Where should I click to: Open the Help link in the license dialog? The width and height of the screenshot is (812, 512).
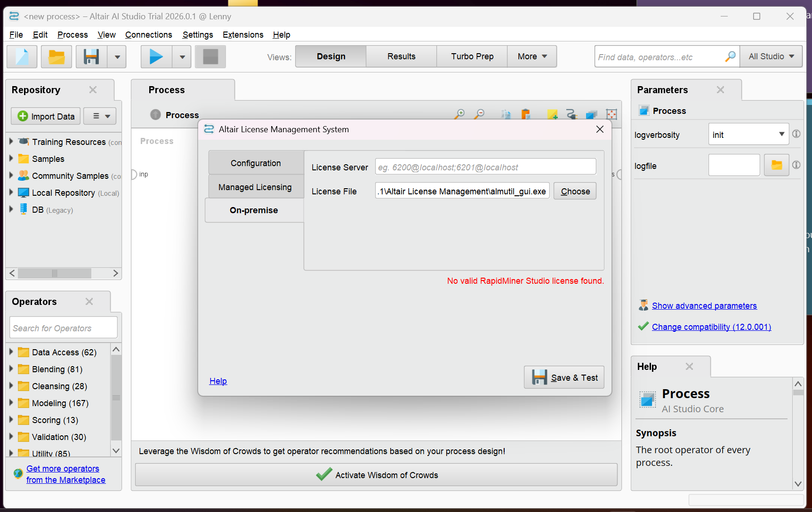218,381
